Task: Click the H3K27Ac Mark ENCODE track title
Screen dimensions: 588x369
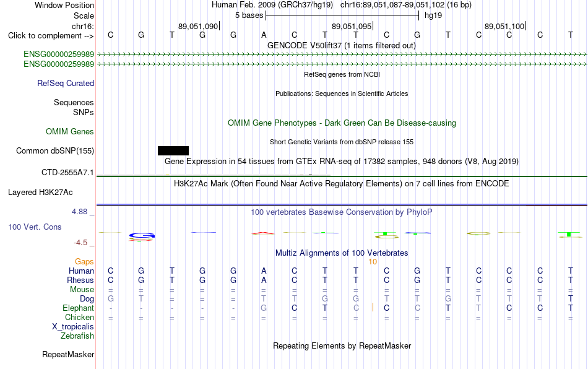Action: pyautogui.click(x=342, y=183)
